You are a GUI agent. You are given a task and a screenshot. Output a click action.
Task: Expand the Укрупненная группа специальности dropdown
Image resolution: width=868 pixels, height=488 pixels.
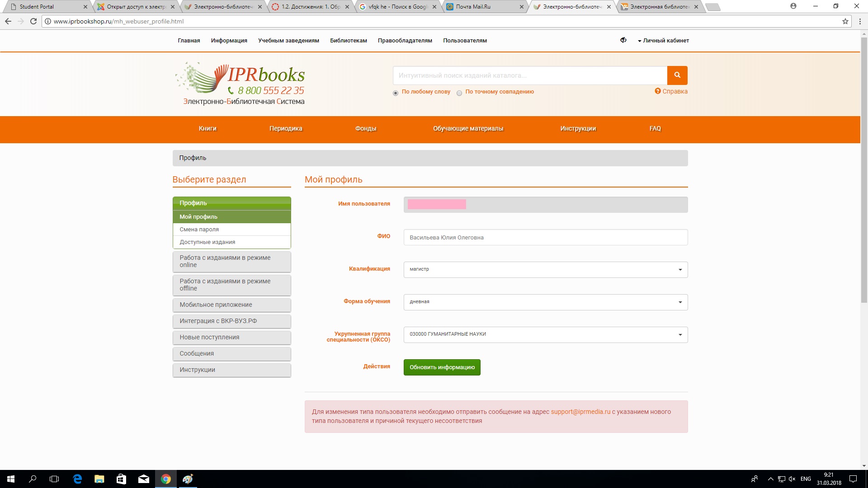click(x=545, y=335)
